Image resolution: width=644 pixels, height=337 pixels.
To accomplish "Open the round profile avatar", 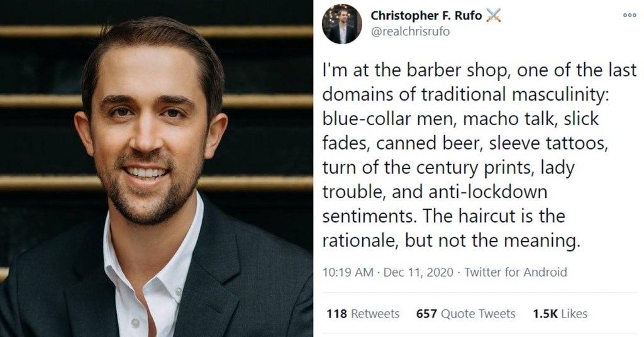I will (341, 24).
